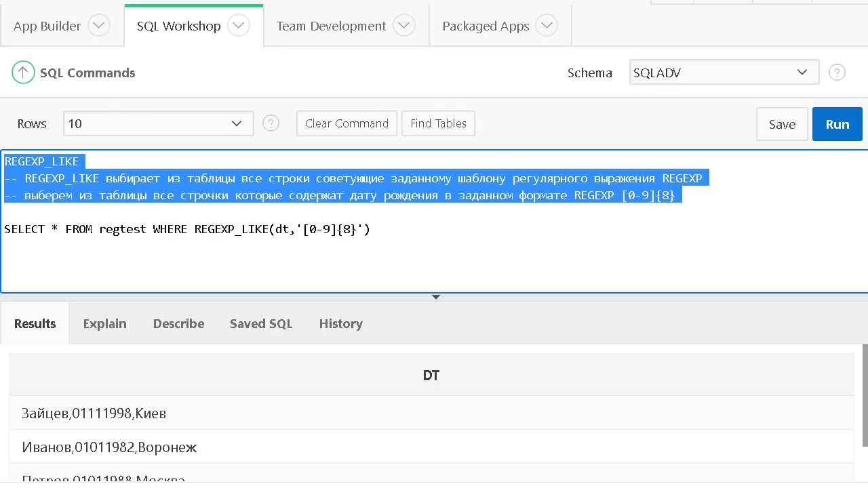Open the Rows count dropdown
Image resolution: width=868 pixels, height=488 pixels.
click(x=159, y=123)
